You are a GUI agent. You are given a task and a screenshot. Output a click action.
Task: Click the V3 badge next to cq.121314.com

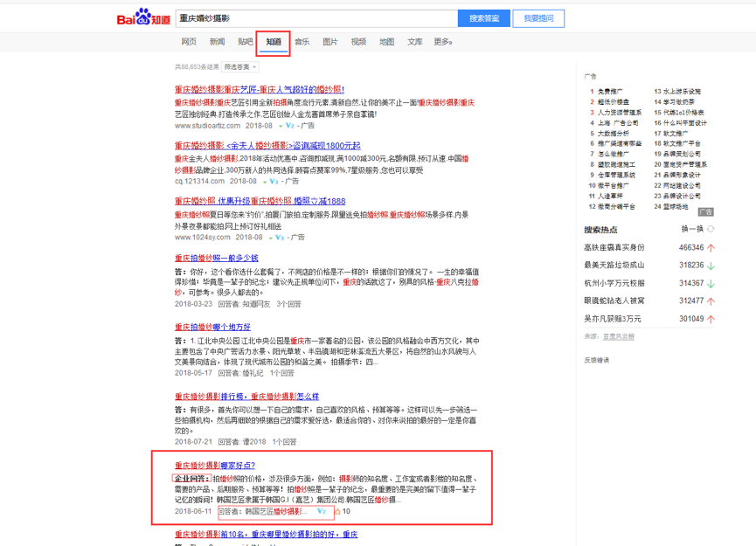(x=274, y=181)
